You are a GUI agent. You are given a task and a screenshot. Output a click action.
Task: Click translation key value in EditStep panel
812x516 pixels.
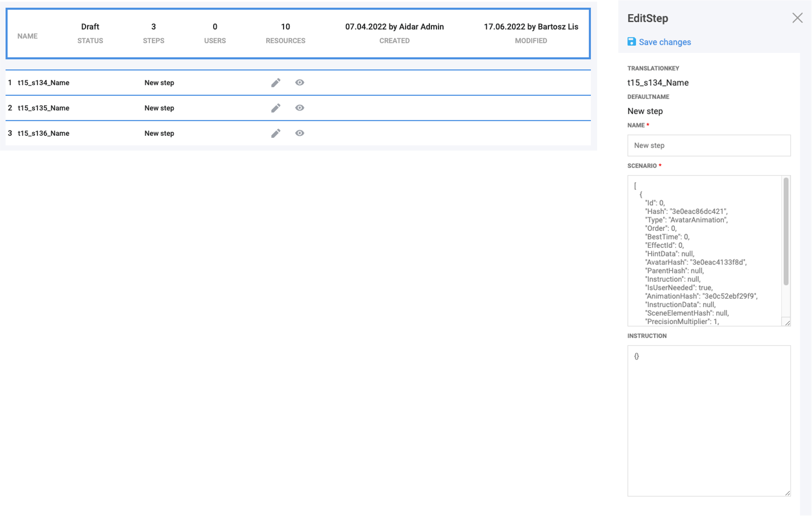[658, 82]
